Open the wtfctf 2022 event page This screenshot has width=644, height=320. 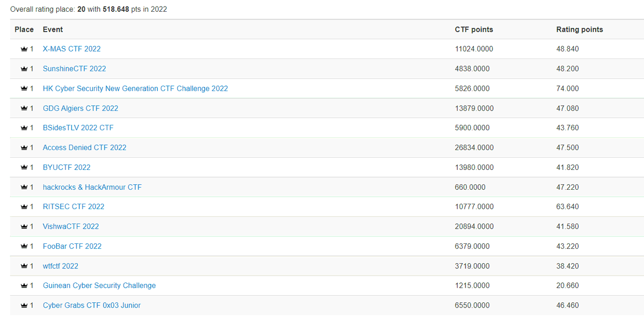tap(60, 266)
